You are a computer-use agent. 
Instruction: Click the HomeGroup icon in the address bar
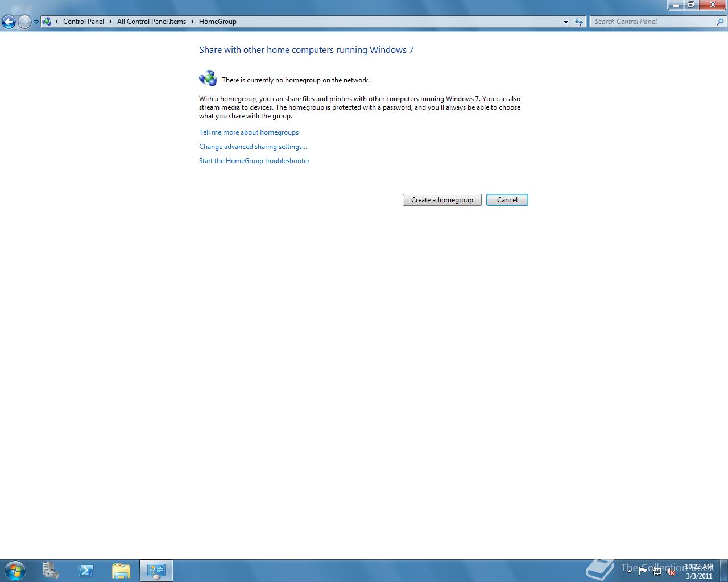(x=47, y=22)
